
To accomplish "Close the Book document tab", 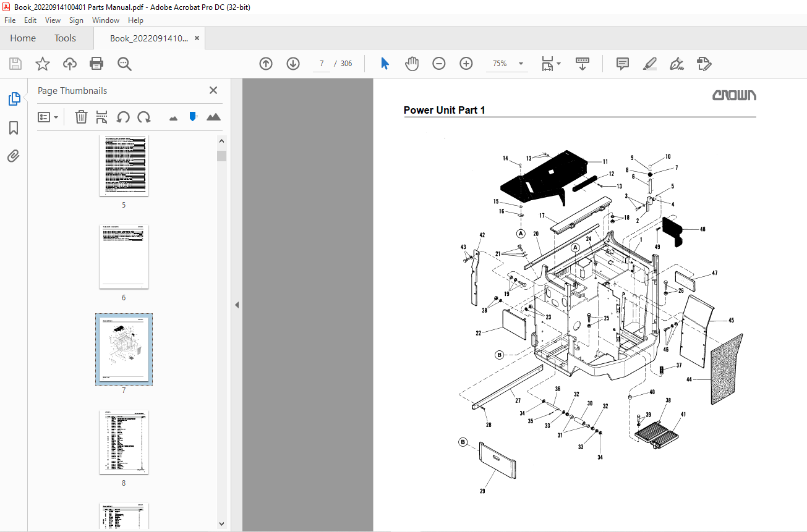I will tap(197, 38).
